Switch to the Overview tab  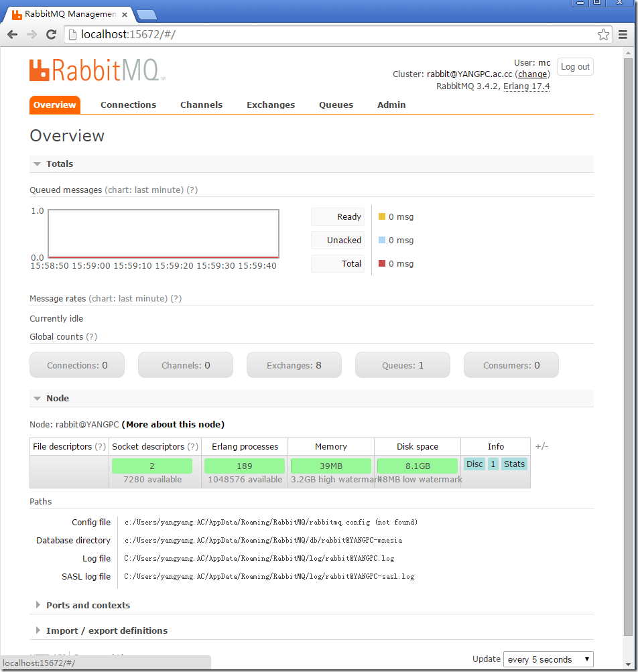[x=54, y=105]
